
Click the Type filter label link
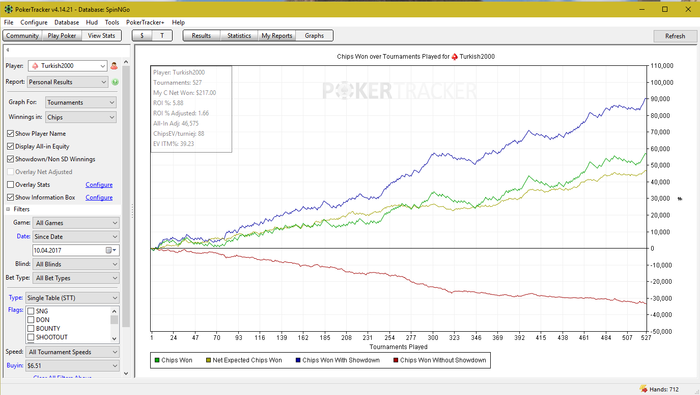pyautogui.click(x=16, y=298)
